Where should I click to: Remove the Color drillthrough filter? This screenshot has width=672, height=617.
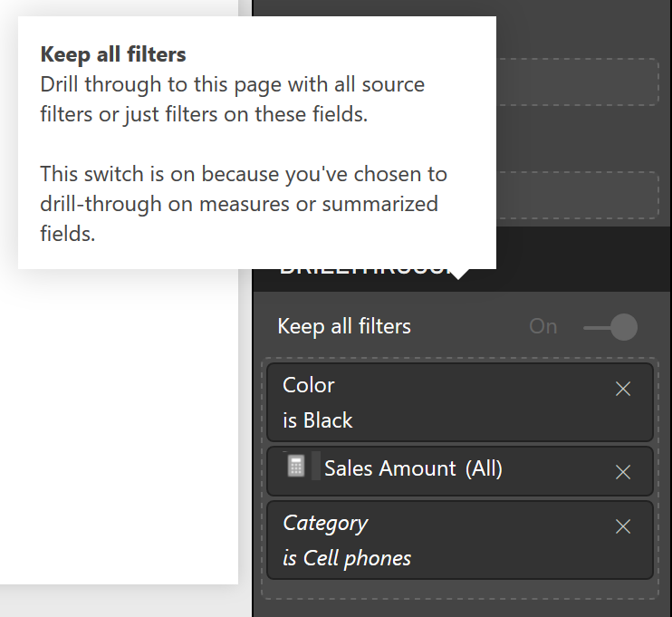tap(623, 390)
